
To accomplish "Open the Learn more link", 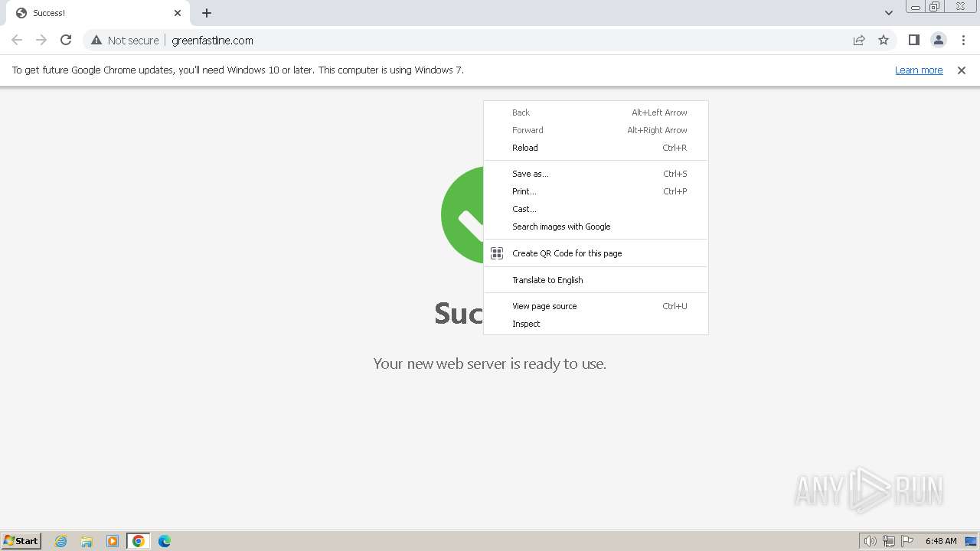I will 919,70.
